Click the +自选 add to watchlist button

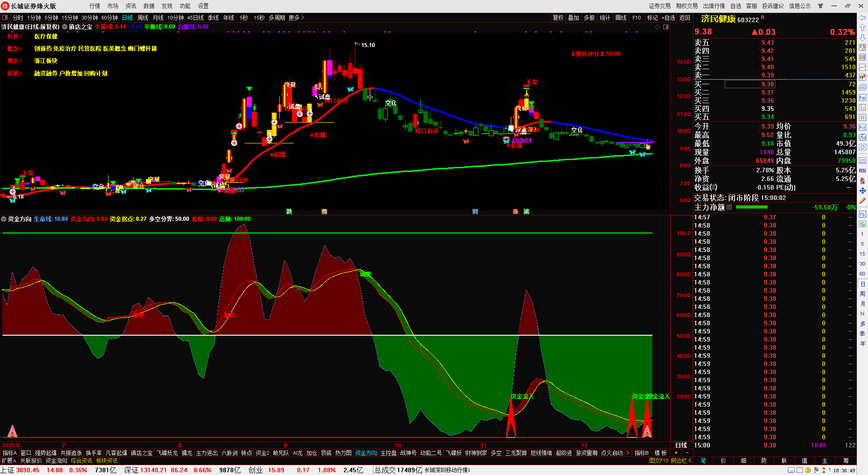click(668, 18)
